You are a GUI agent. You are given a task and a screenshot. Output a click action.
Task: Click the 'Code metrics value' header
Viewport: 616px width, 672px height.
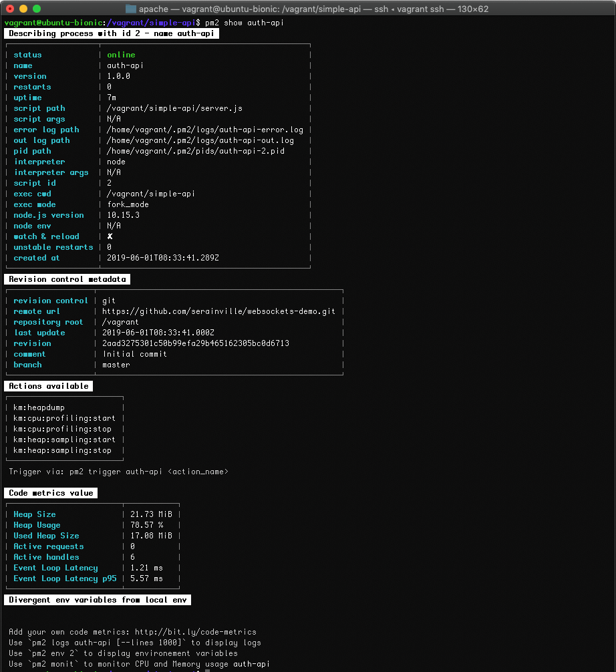pyautogui.click(x=51, y=493)
